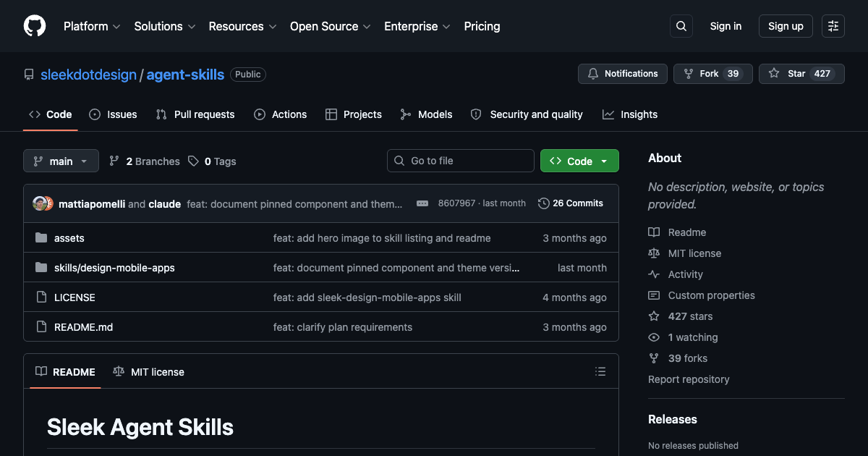Open the README.md file name
The height and width of the screenshot is (456, 868).
pyautogui.click(x=83, y=327)
